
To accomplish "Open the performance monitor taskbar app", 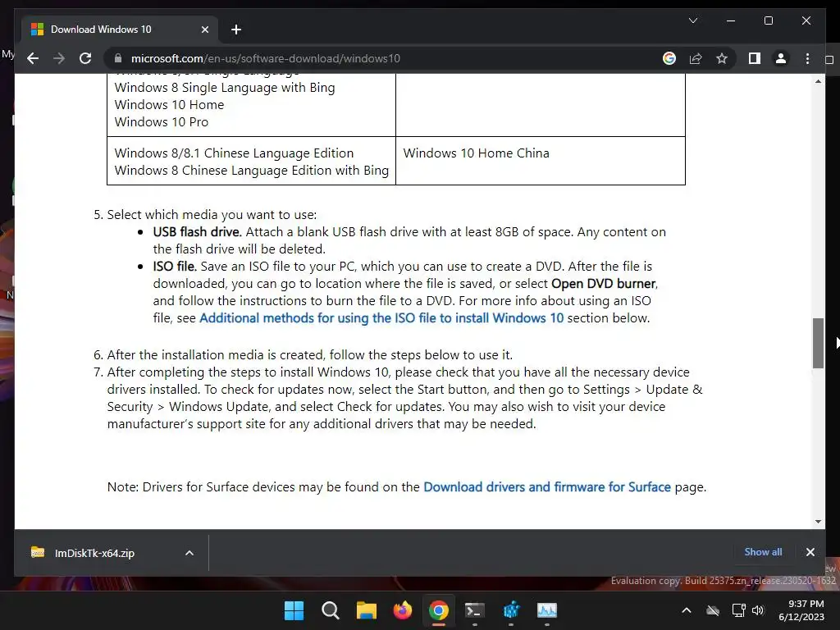I will click(x=547, y=610).
